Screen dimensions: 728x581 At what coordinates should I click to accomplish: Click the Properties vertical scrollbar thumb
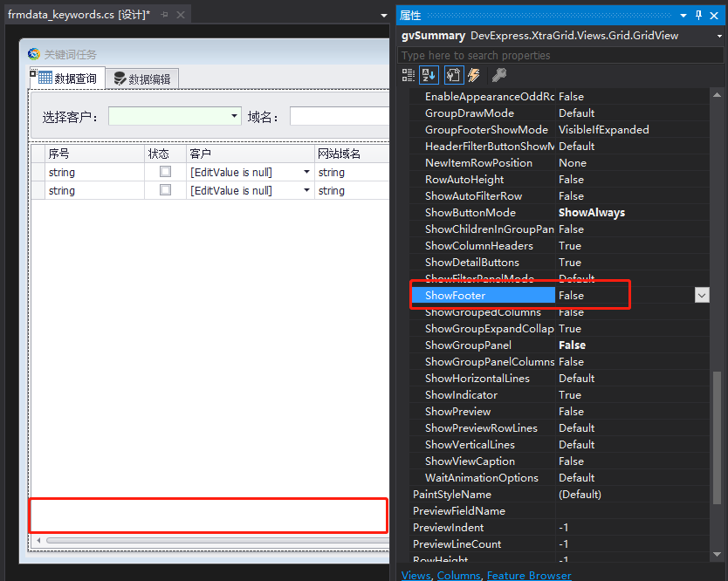tap(717, 437)
